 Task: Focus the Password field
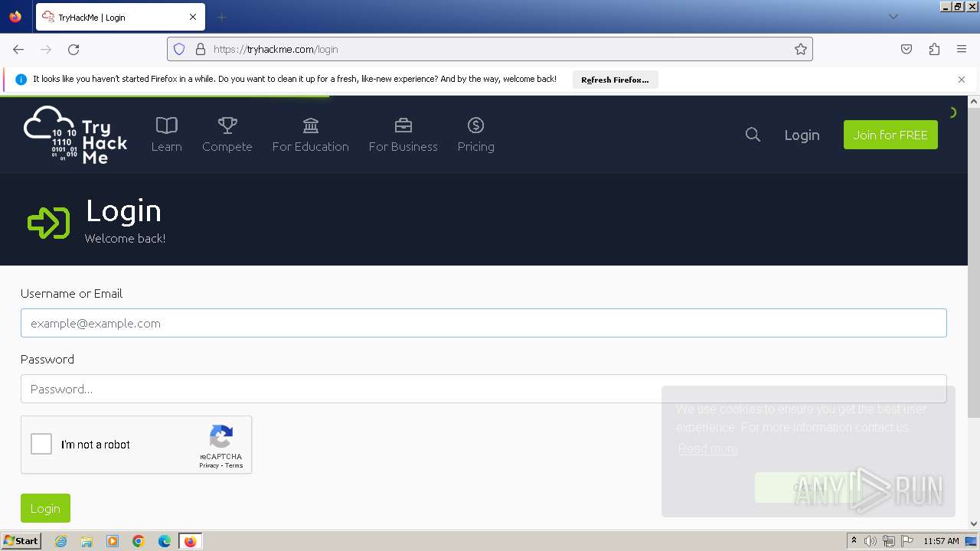click(484, 389)
